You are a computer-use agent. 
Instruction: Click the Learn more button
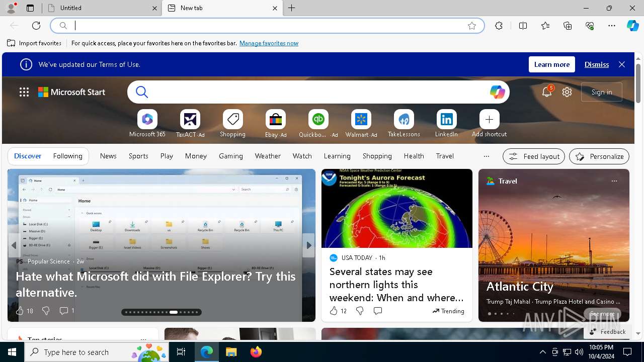coord(552,64)
